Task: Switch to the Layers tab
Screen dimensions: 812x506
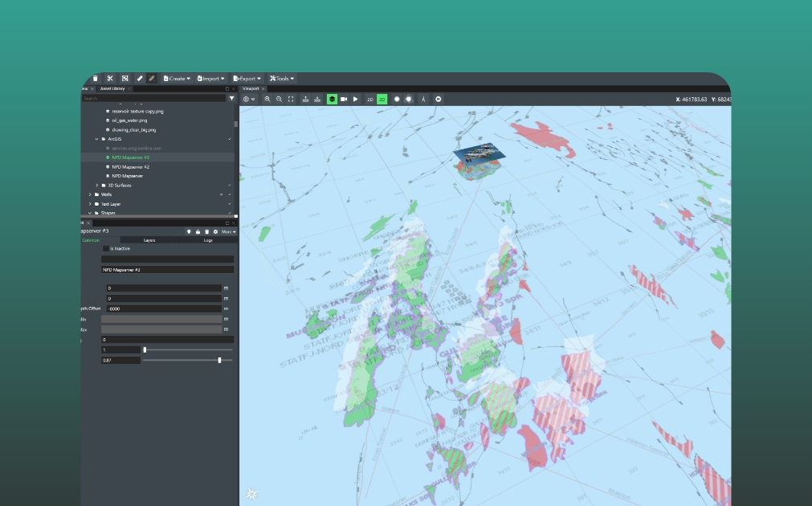Action: pos(149,240)
